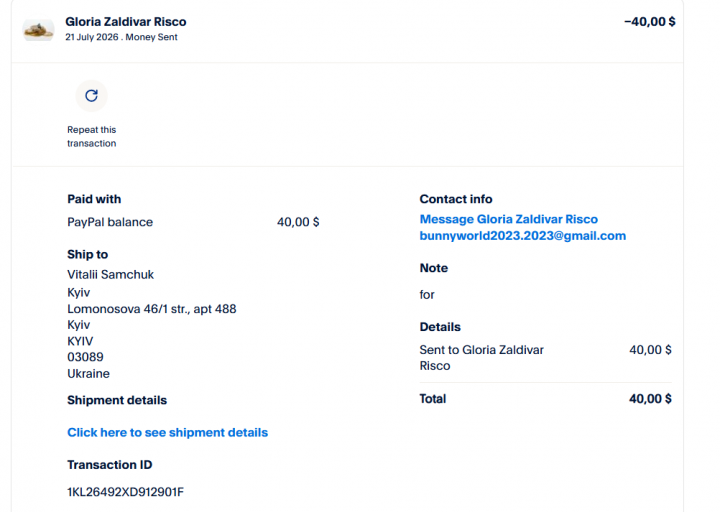Click the Lomonosova 46/1 str. address line
The image size is (720, 512).
[152, 309]
